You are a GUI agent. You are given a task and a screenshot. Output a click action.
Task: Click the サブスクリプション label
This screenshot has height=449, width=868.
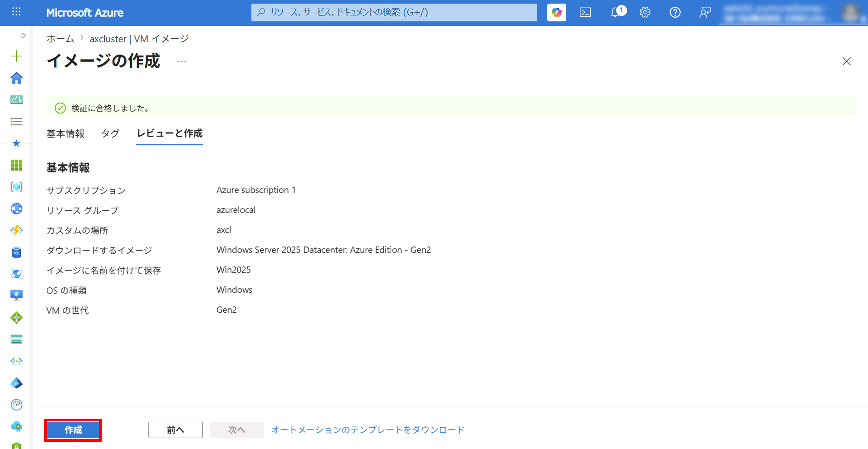click(x=86, y=190)
